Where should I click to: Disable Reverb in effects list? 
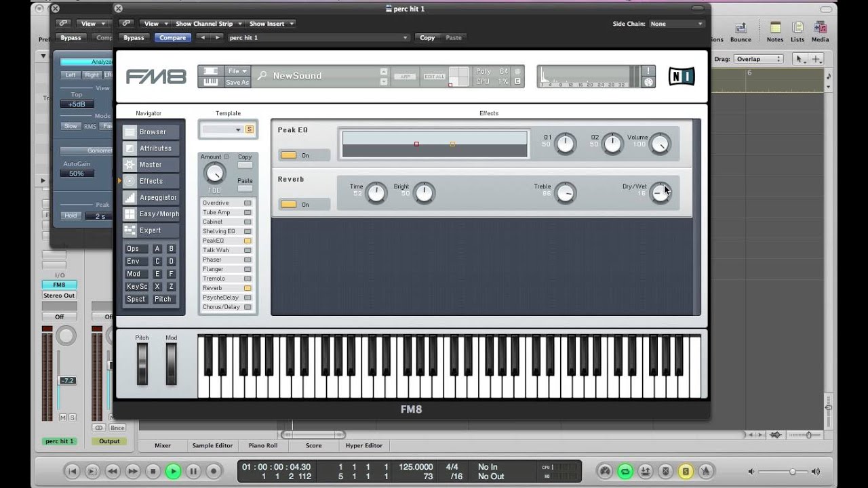pyautogui.click(x=248, y=288)
